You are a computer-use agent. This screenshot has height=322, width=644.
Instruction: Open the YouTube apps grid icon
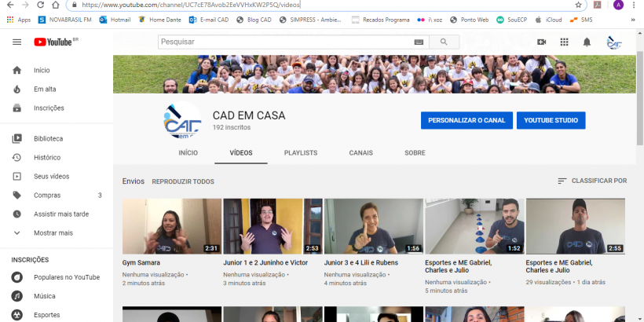564,42
